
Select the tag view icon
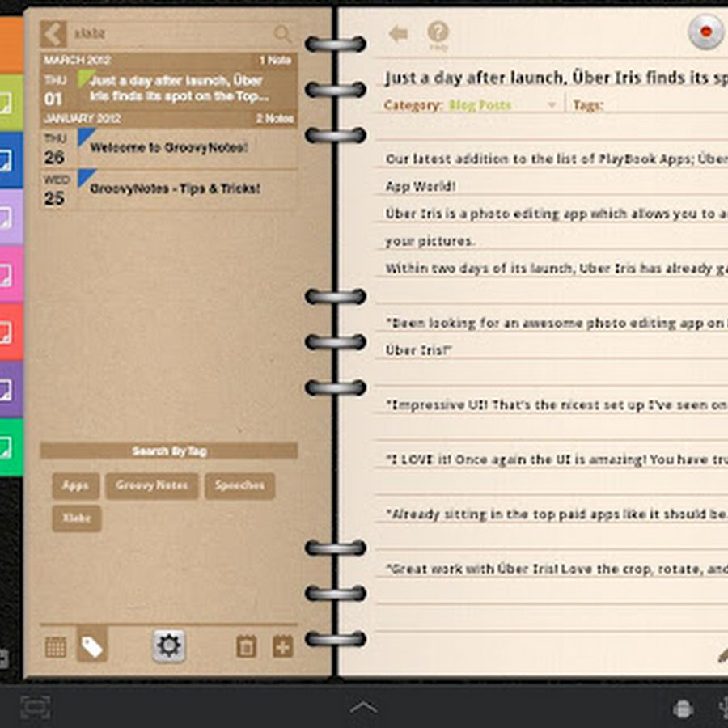tap(92, 645)
